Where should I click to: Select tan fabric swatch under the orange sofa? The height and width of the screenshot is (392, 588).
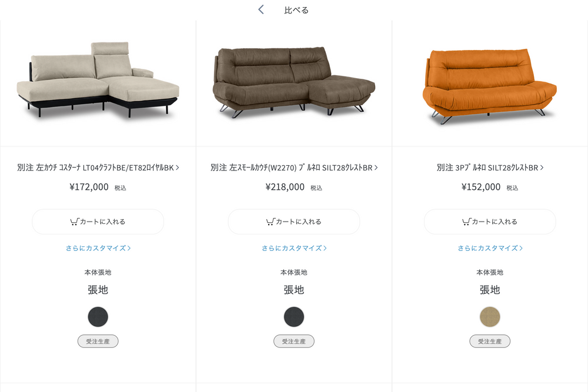click(x=490, y=317)
